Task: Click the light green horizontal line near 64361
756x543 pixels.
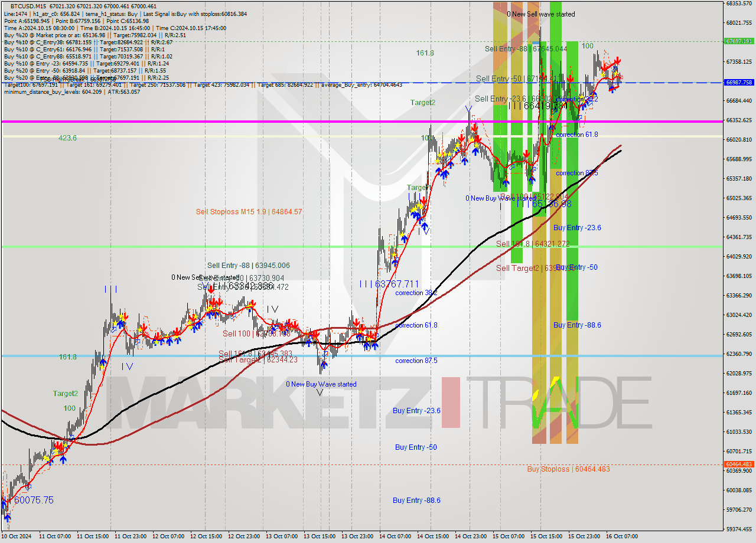Action: (x=361, y=246)
